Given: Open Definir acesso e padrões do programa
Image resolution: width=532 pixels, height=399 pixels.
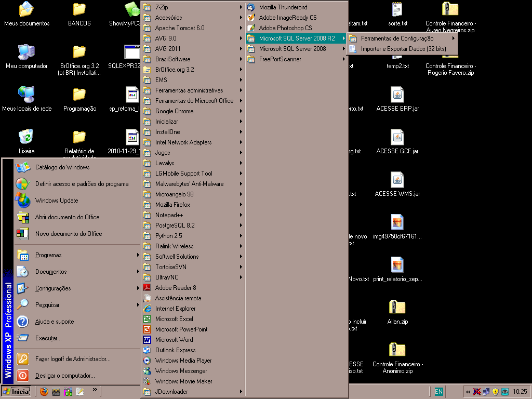Looking at the screenshot, I should [x=77, y=184].
